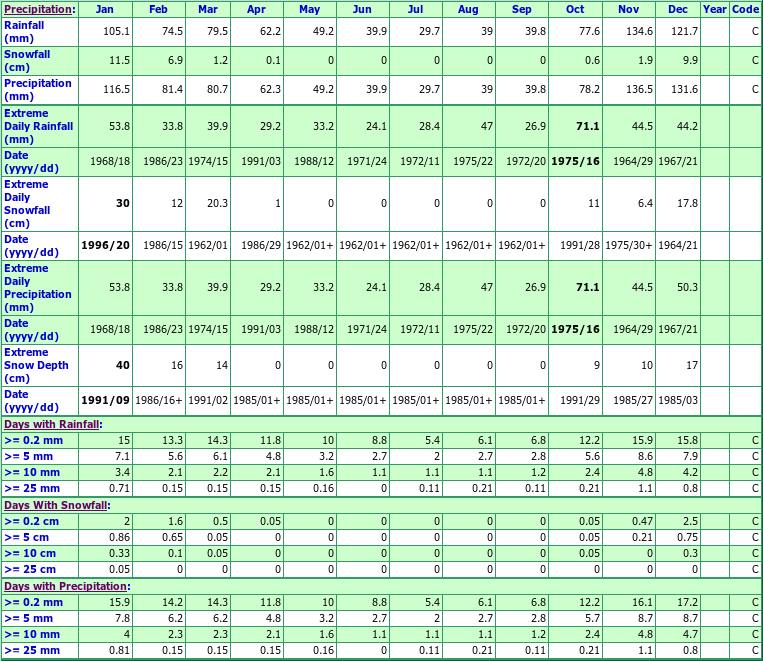Select the bold 1996/20 snowfall date cell
This screenshot has width=763, height=661.
(x=105, y=246)
